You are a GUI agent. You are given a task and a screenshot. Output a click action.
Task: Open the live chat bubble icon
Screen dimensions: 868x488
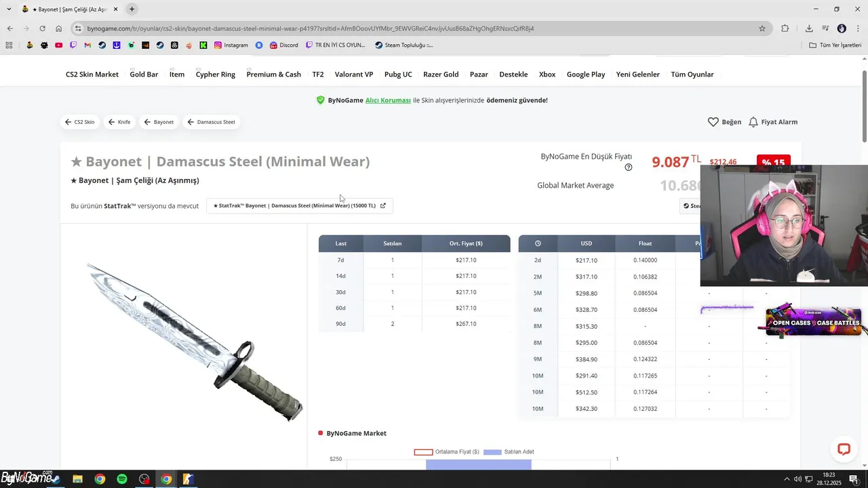coord(844,449)
